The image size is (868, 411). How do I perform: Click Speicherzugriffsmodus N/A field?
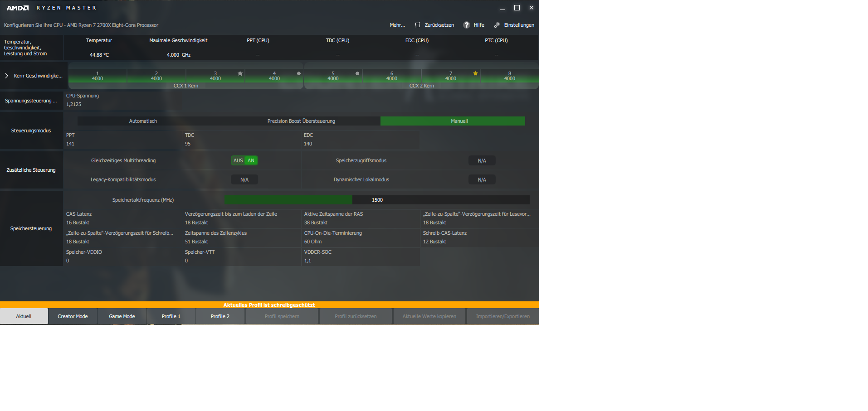[x=482, y=161]
